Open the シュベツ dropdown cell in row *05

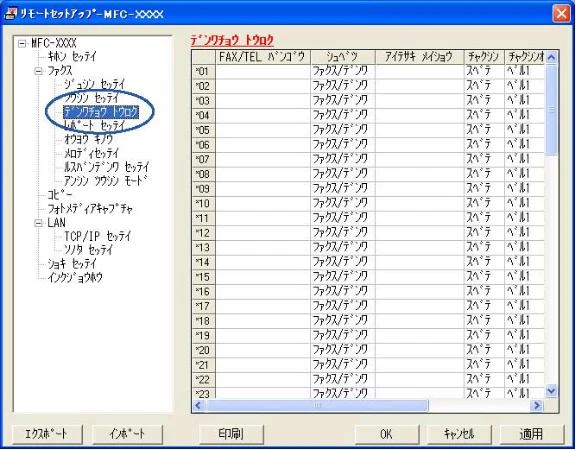[343, 130]
